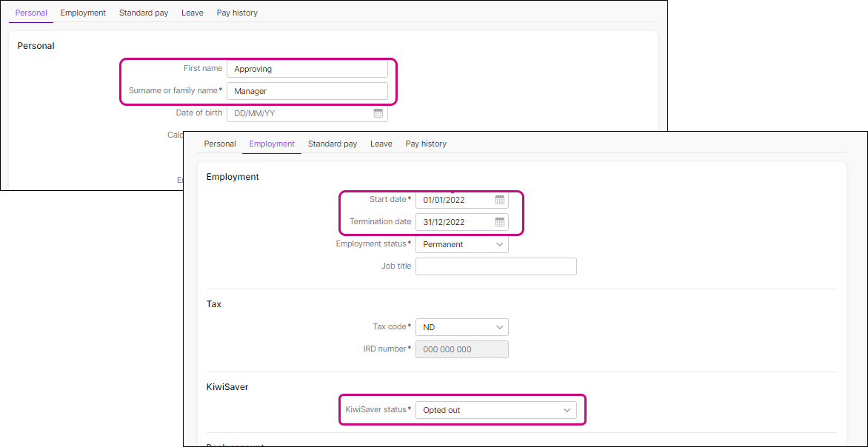Screen dimensions: 868x447
Task: Click the First name field containing Approving
Action: [307, 69]
